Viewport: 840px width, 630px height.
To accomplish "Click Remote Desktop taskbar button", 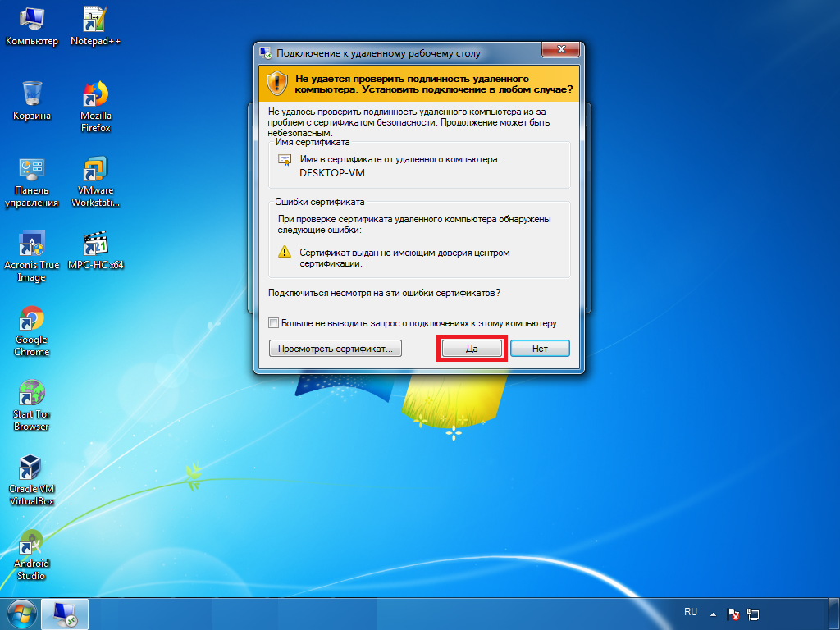I will 65,614.
